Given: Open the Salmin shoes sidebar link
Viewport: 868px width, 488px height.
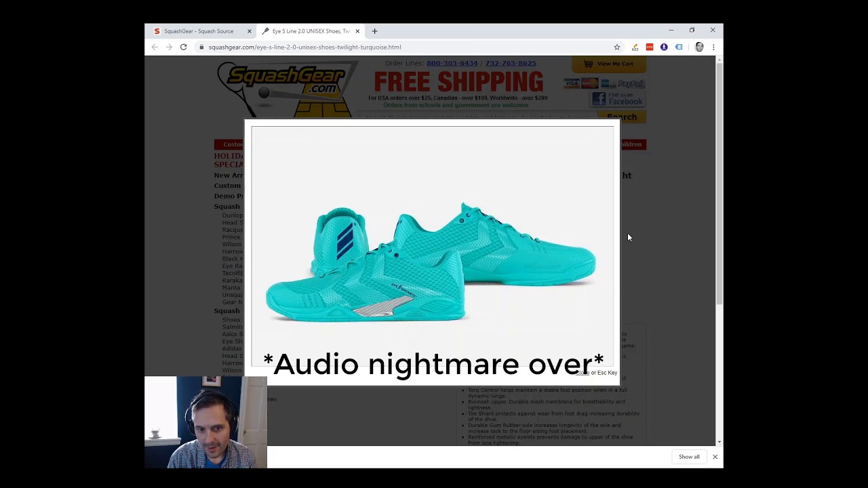Looking at the screenshot, I should coord(232,327).
